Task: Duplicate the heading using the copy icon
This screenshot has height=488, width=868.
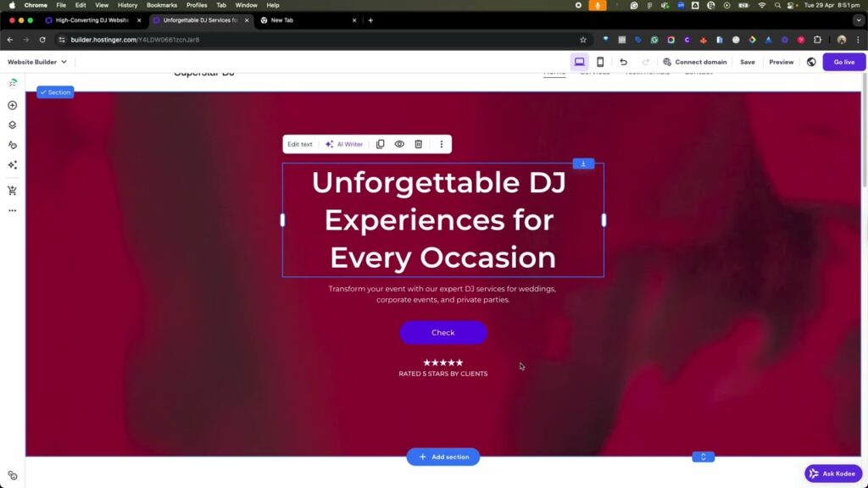Action: 380,144
